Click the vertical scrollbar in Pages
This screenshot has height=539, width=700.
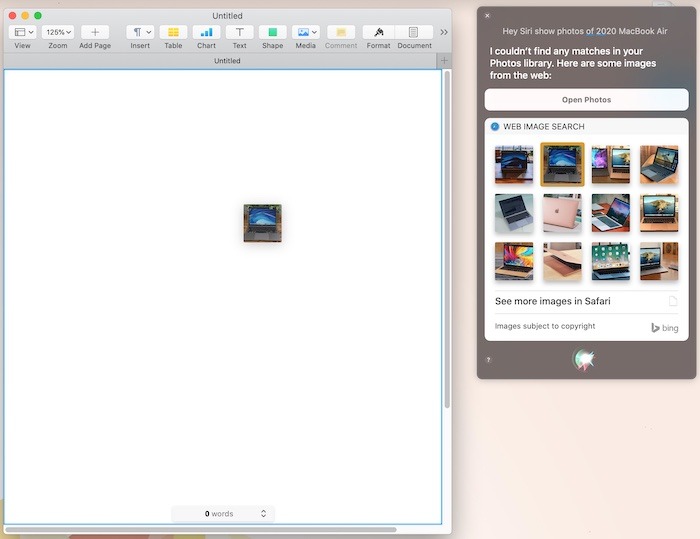[447, 239]
